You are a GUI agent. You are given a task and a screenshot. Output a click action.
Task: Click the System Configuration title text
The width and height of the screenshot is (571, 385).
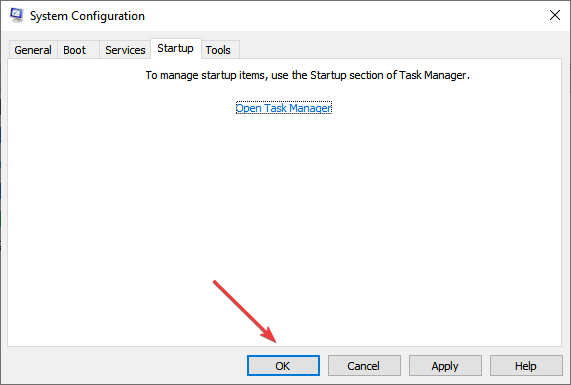[87, 16]
